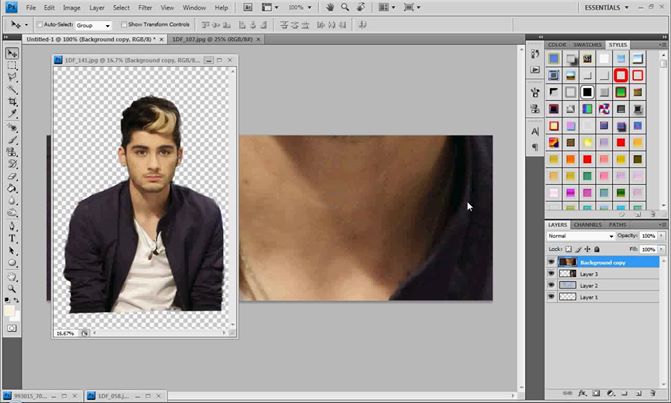Hide the Background copy layer
Viewport: 671px width, 403px height.
point(551,262)
